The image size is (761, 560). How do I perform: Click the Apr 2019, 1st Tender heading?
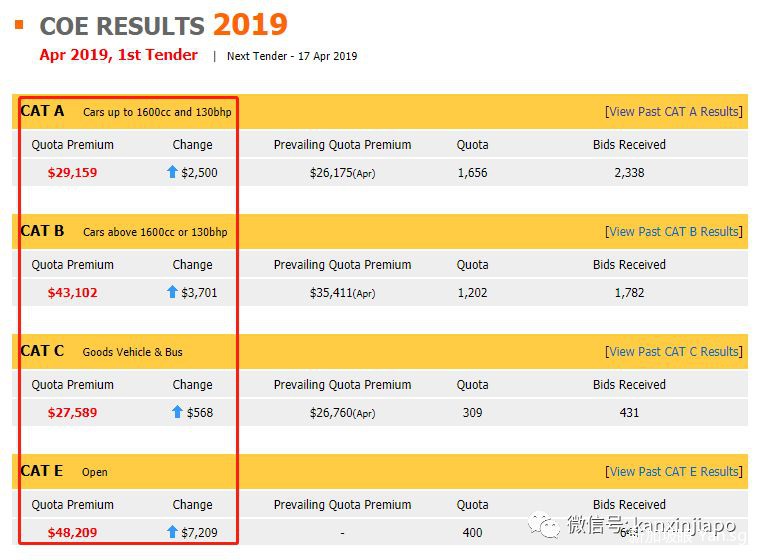[118, 55]
